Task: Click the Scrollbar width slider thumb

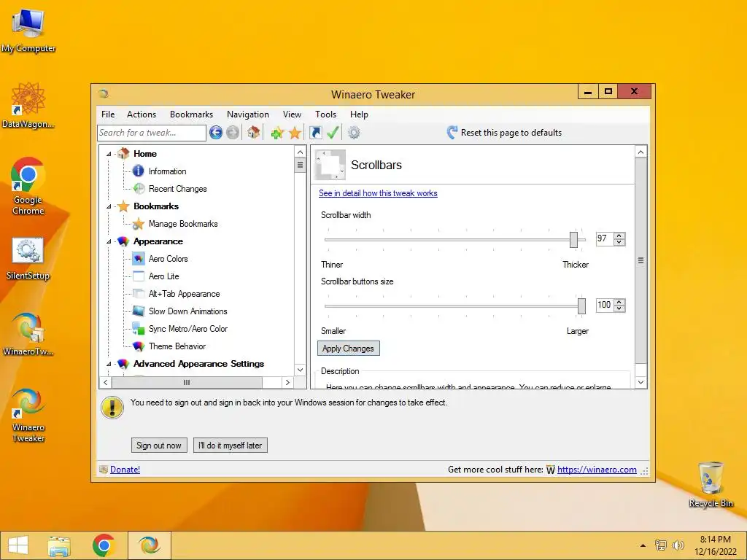Action: 573,239
